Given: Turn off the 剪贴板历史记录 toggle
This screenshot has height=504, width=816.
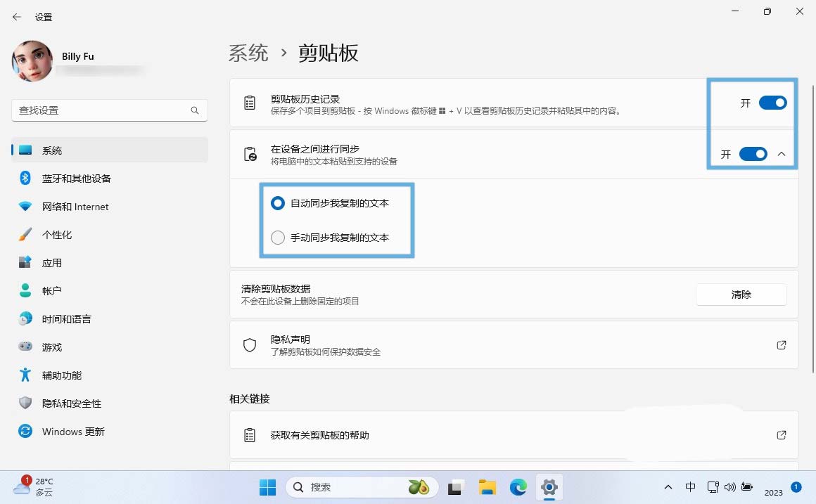Looking at the screenshot, I should click(772, 103).
